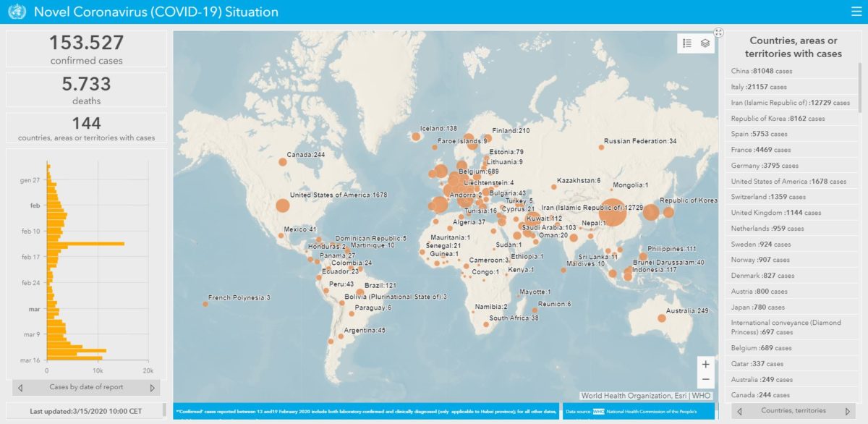This screenshot has height=424, width=868.
Task: Click the highlighted WHO data source link
Action: point(598,412)
